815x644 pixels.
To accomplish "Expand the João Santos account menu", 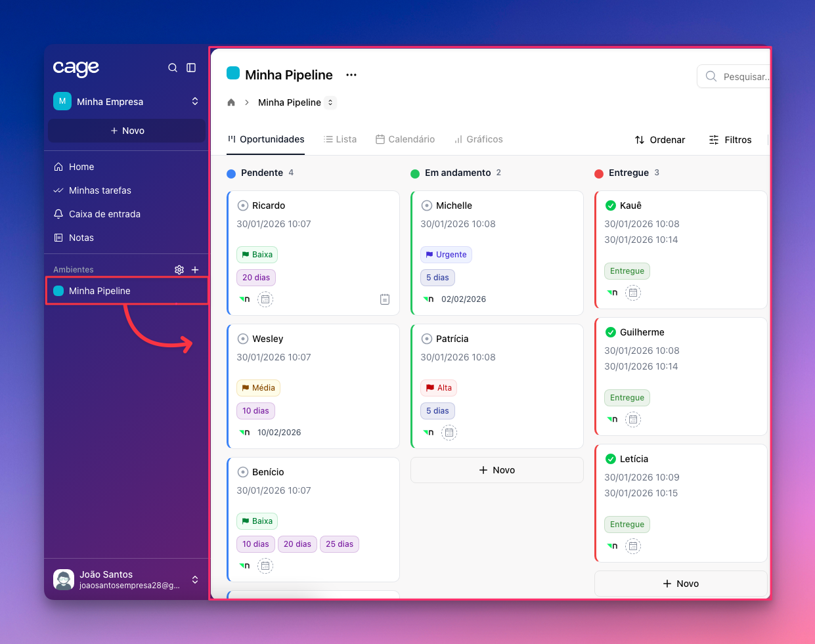I will pyautogui.click(x=195, y=580).
